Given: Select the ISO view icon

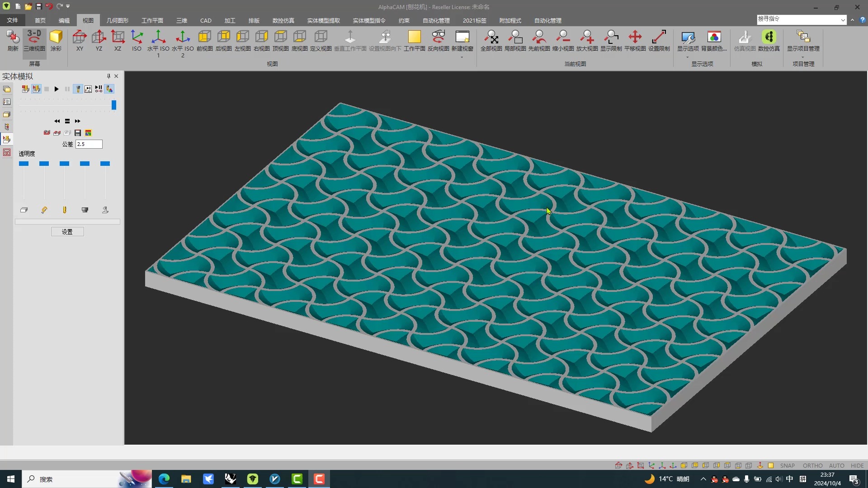Looking at the screenshot, I should click(x=137, y=41).
